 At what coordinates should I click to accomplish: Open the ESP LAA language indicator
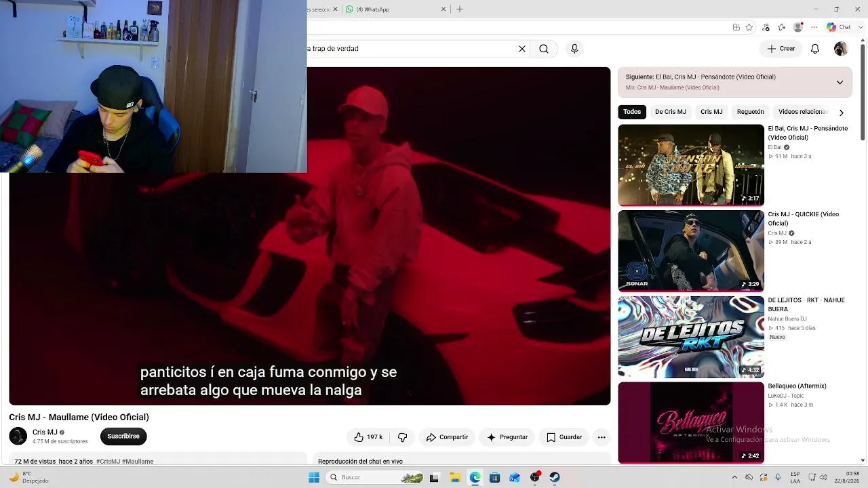(x=795, y=477)
